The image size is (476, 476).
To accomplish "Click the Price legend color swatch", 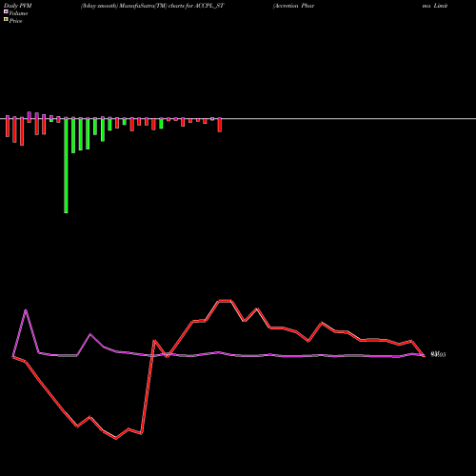I will (x=6, y=20).
